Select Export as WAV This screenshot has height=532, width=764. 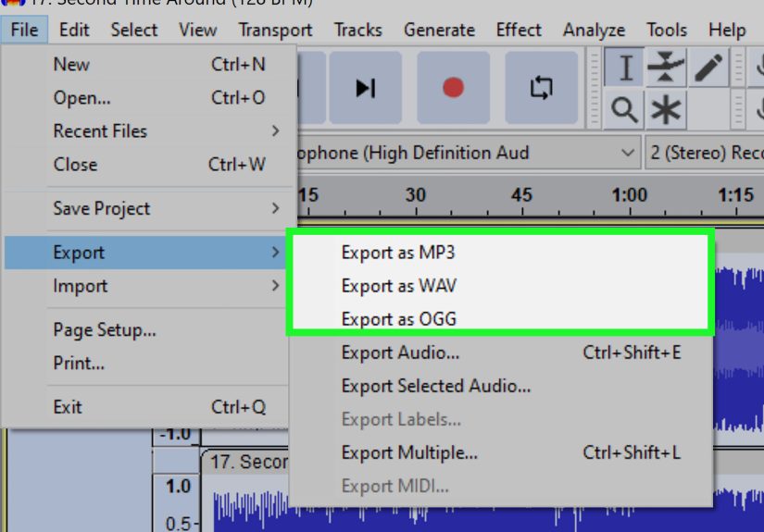pyautogui.click(x=500, y=286)
